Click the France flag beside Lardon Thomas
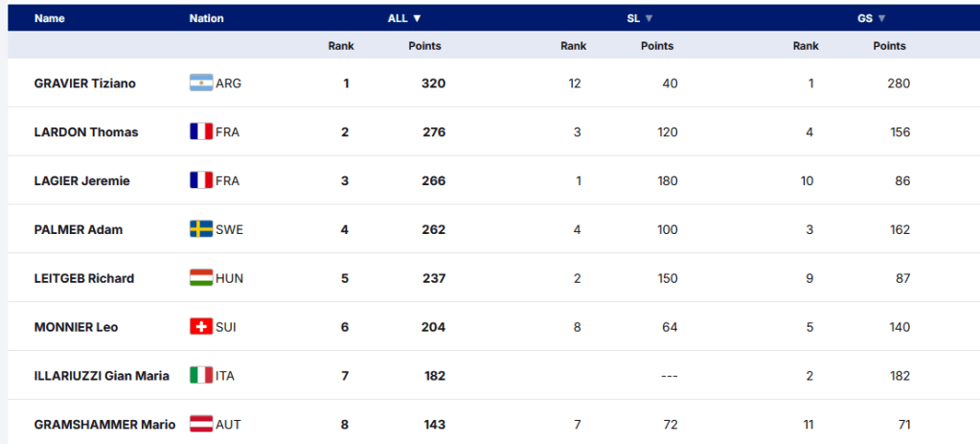 tap(201, 132)
